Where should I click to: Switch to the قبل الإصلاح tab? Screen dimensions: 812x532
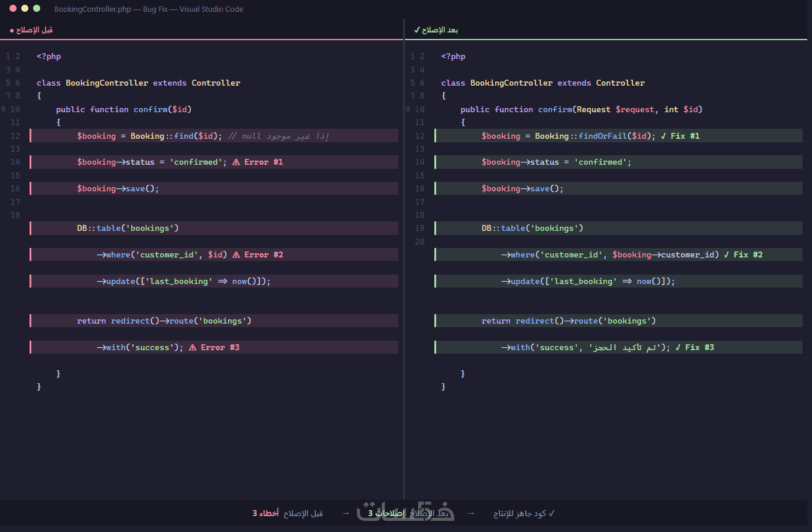pyautogui.click(x=31, y=30)
